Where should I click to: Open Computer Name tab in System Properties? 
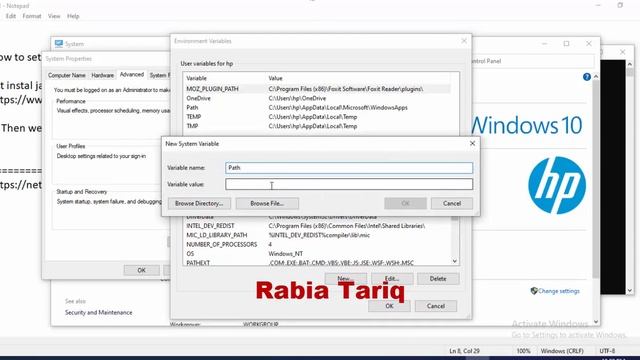click(67, 76)
